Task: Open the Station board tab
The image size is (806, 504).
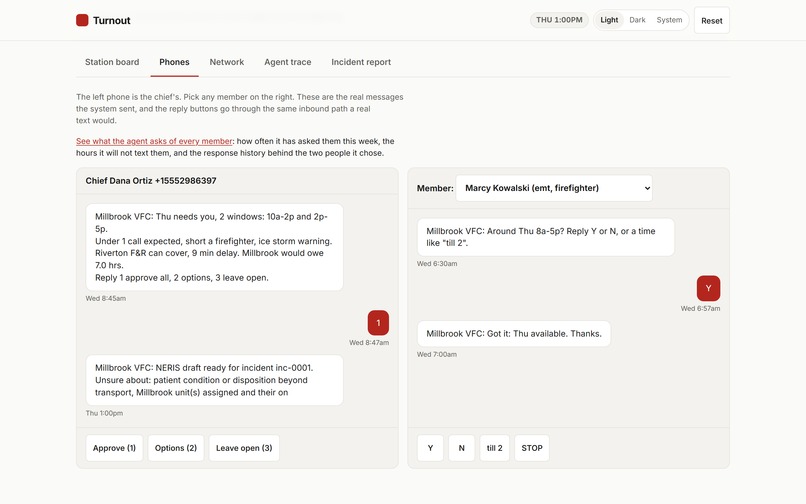Action: [112, 62]
